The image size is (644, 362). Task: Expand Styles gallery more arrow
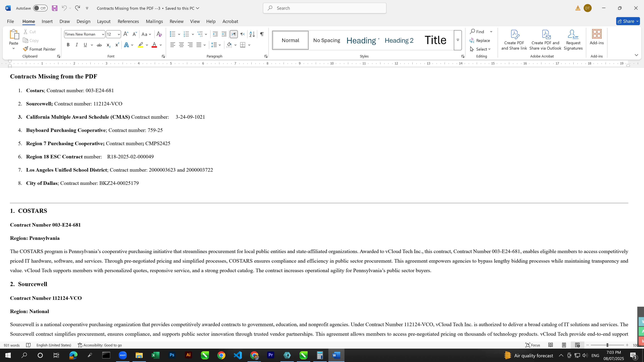pos(458,40)
